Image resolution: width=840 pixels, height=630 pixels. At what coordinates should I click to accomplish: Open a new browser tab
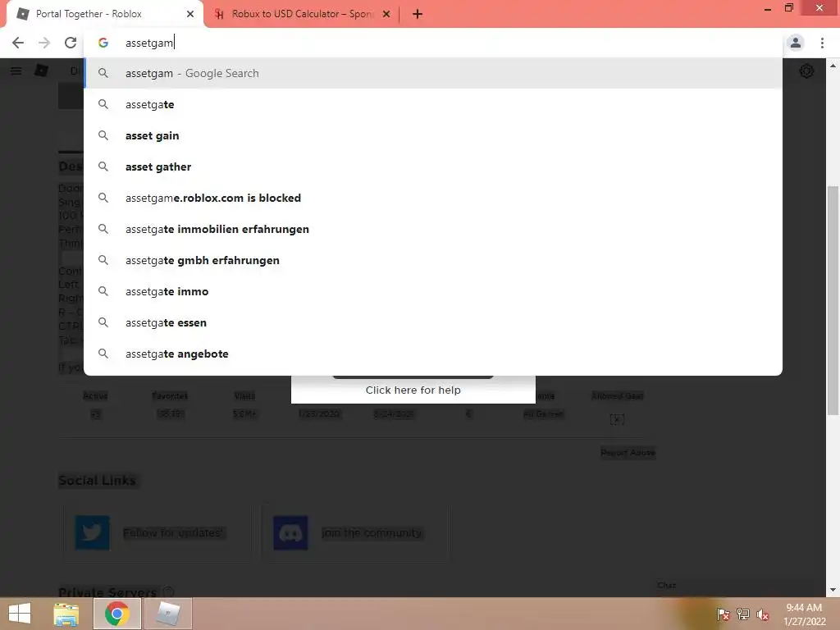click(x=418, y=14)
